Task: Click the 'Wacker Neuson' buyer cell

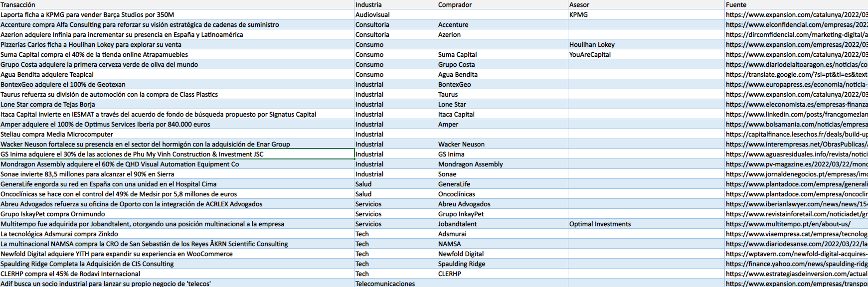Action: click(502, 144)
